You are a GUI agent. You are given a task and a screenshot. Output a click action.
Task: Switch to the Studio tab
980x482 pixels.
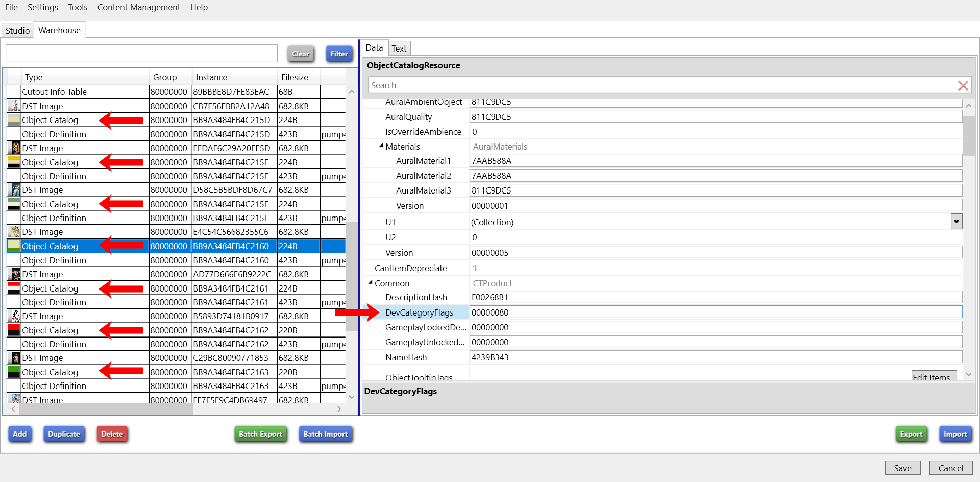(17, 31)
